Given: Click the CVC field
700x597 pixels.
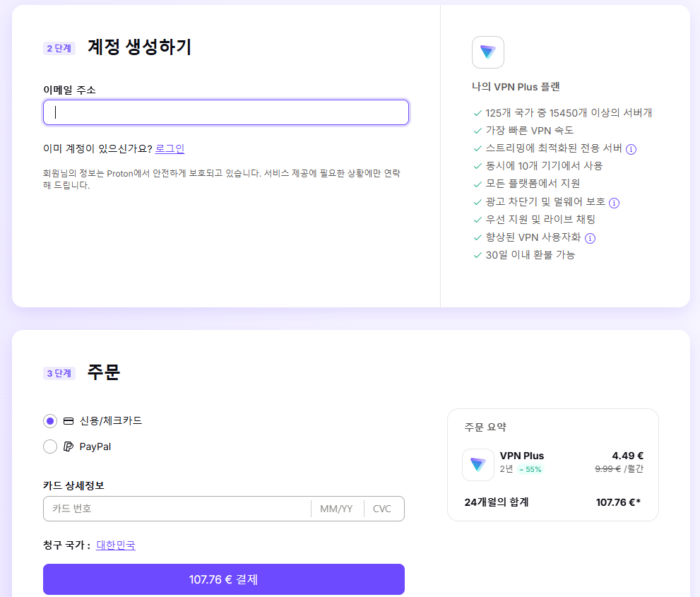Looking at the screenshot, I should coord(384,509).
